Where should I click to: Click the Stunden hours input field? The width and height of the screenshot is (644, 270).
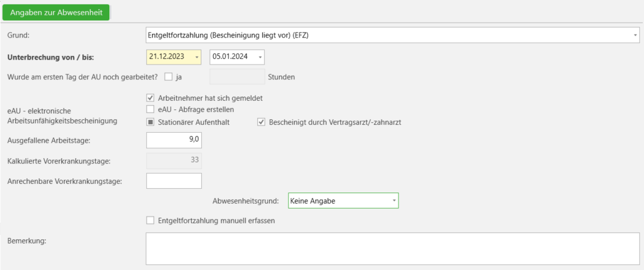(237, 77)
